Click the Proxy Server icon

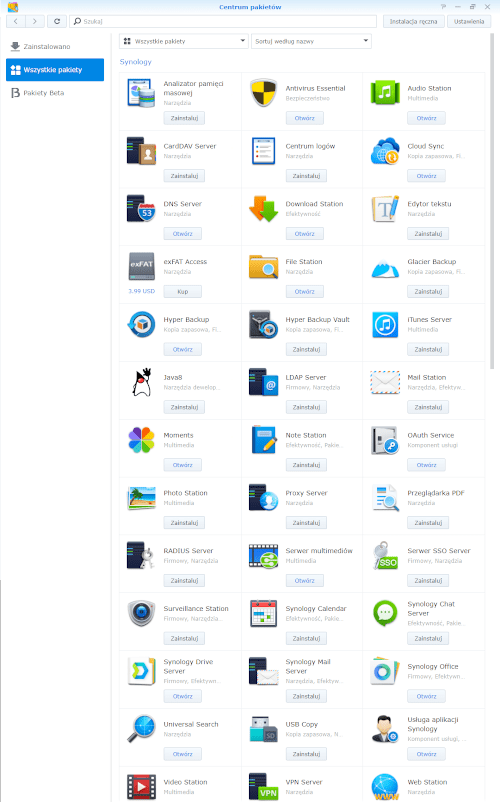pos(263,498)
